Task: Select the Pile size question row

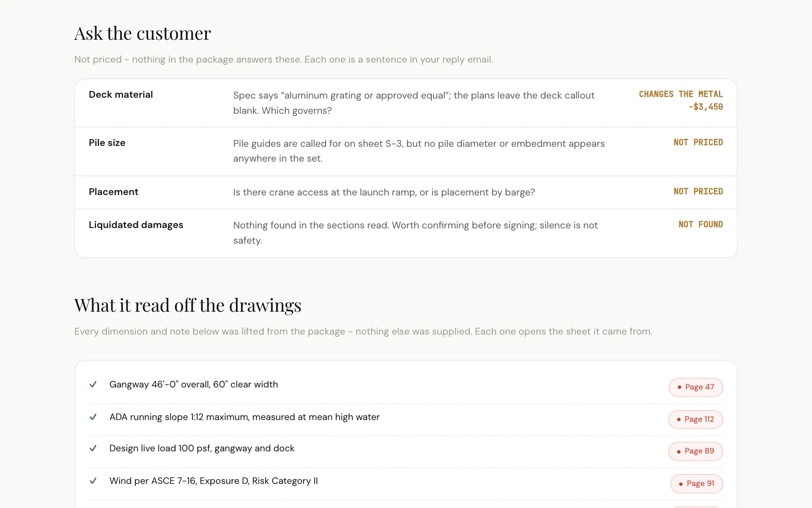Action: point(406,151)
